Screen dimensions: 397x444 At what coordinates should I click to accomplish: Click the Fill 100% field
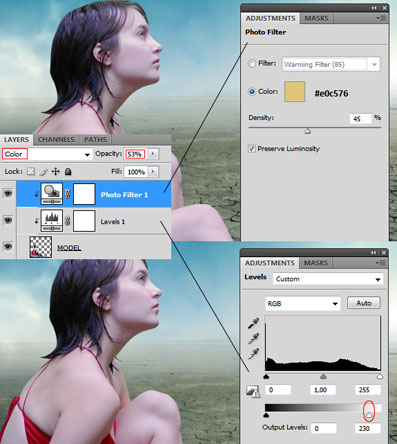click(x=136, y=172)
